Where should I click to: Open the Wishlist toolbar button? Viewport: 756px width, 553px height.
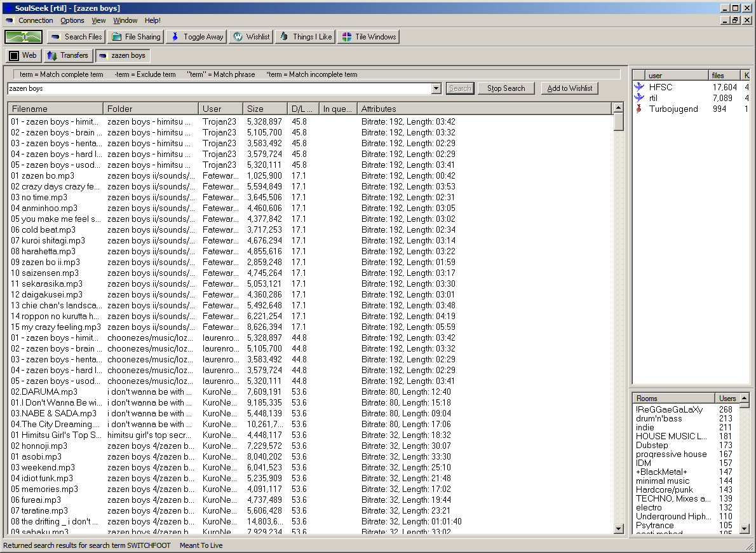pos(251,37)
